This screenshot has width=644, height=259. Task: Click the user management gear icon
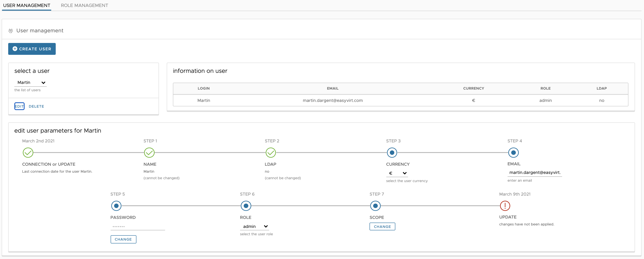[x=11, y=31]
